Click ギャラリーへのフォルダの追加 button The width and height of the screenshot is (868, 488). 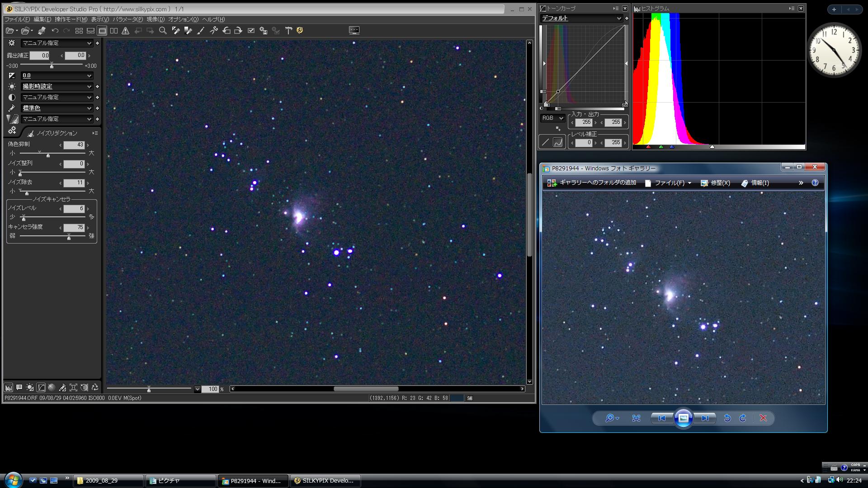pos(592,183)
